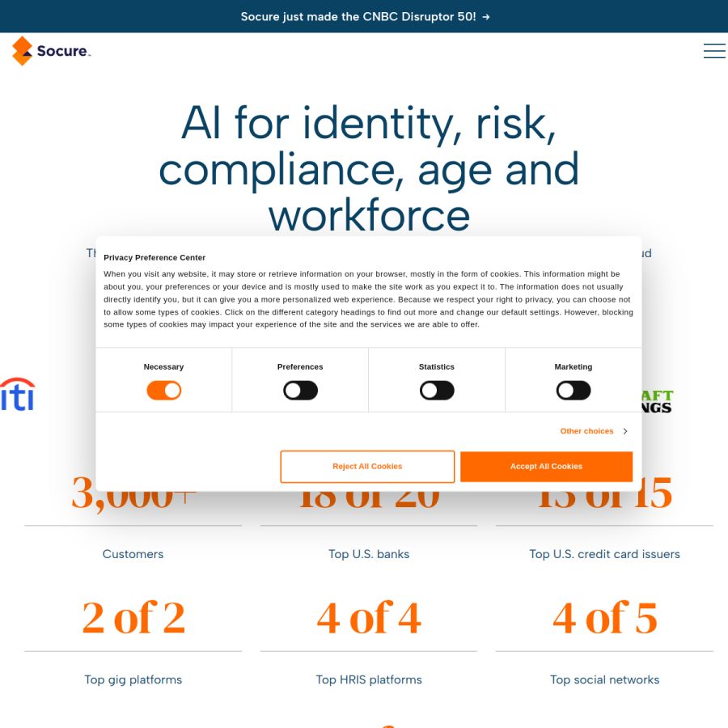
Task: Enable the Marketing cookies switch
Action: (x=574, y=391)
